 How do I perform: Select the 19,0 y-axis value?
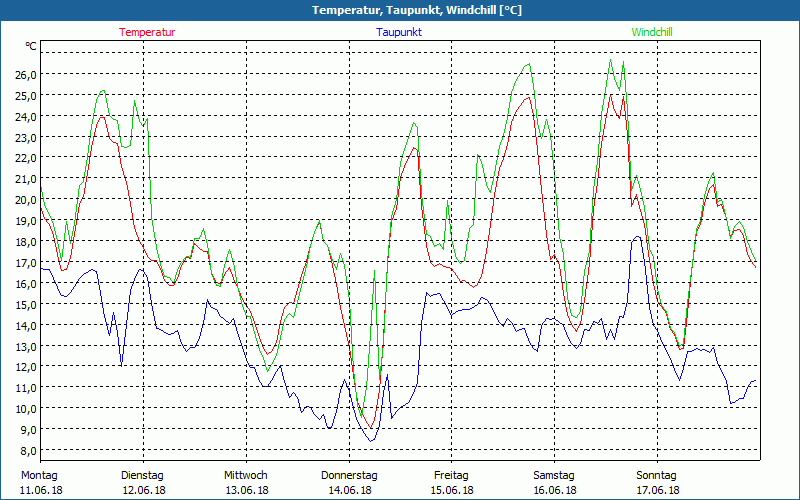click(x=26, y=220)
